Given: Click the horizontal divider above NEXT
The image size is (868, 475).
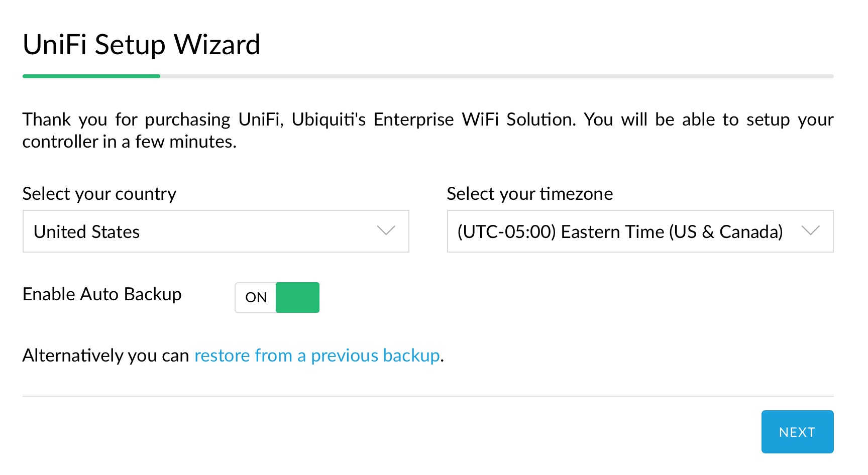Looking at the screenshot, I should 428,396.
